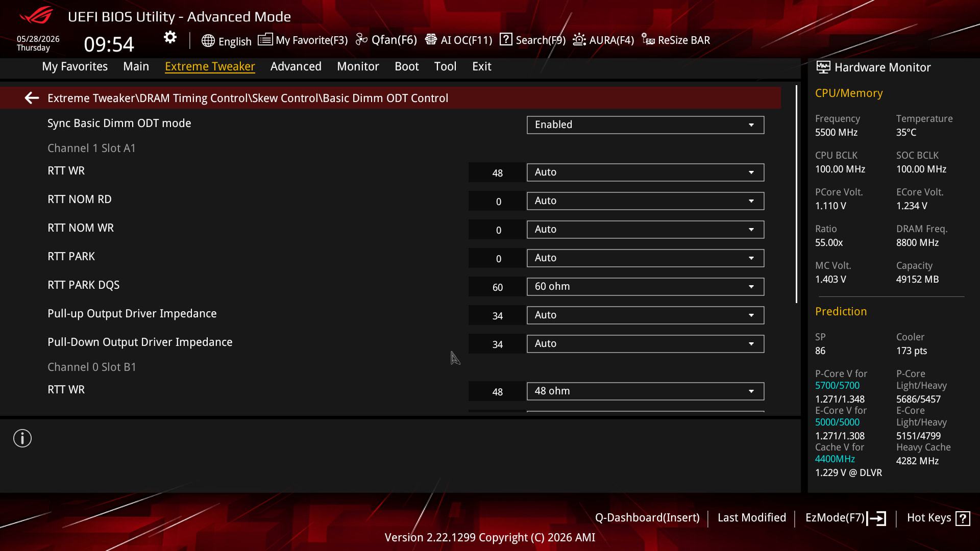Click the globe language icon
This screenshot has width=980, height=551.
pyautogui.click(x=208, y=41)
